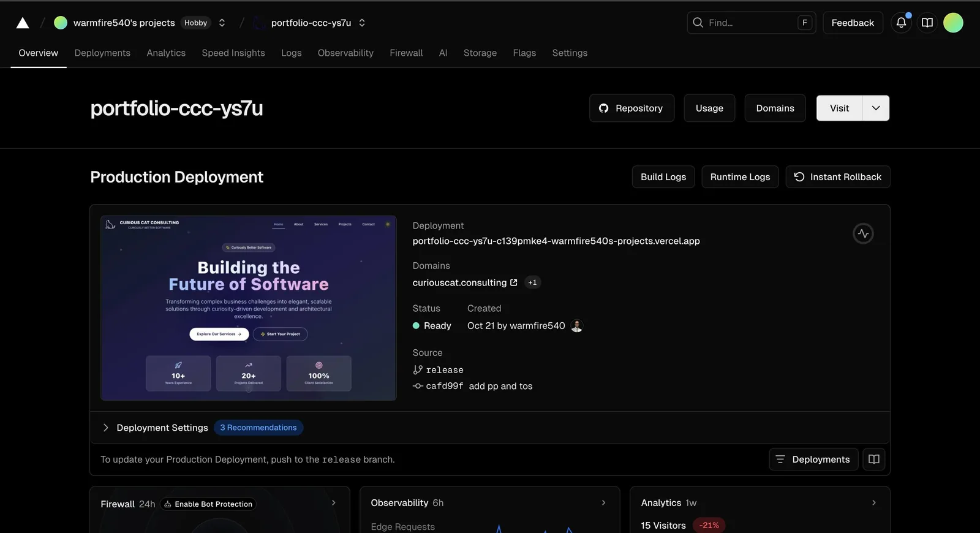
Task: Focus the Find search field
Action: [x=752, y=23]
